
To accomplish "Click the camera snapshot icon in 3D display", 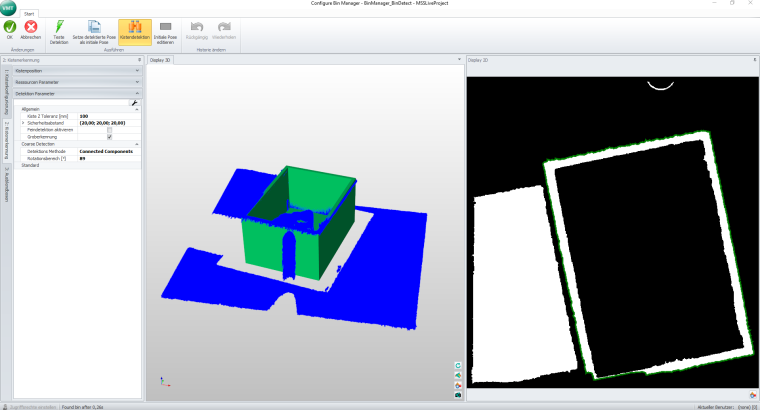I will pos(457,394).
